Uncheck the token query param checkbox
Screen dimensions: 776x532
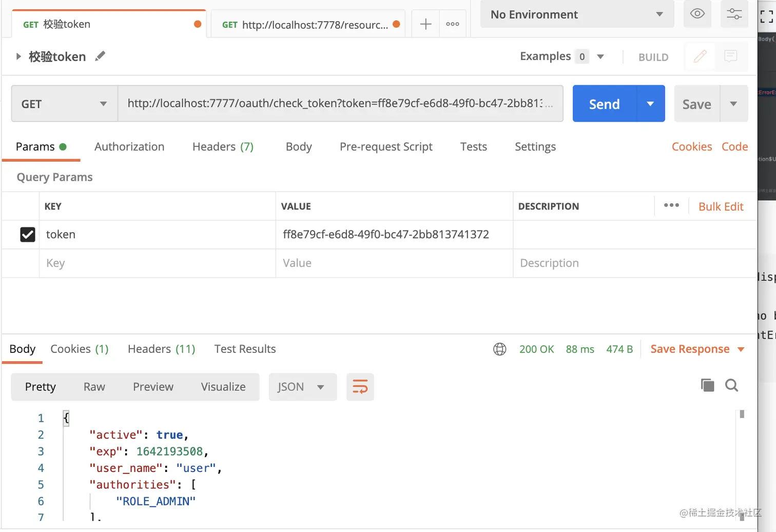(28, 234)
